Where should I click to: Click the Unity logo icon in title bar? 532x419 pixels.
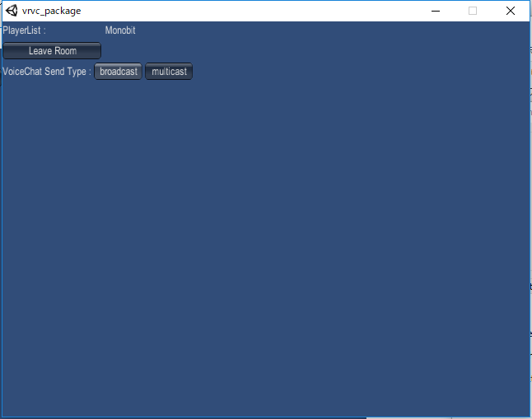coord(12,11)
